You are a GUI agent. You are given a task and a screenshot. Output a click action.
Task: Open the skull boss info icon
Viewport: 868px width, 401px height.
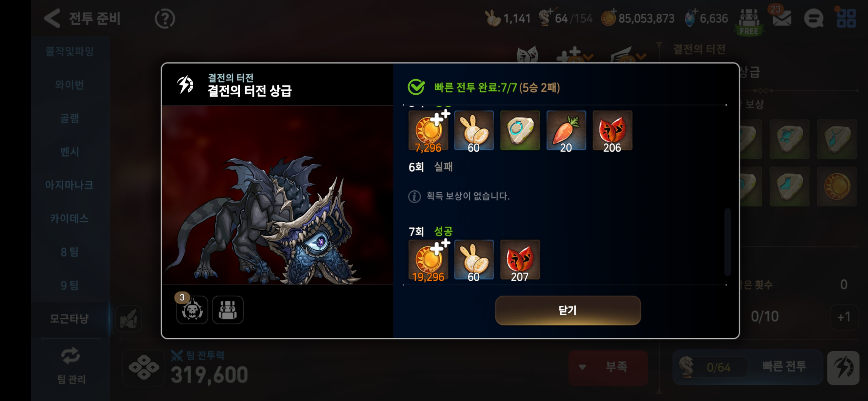[192, 310]
